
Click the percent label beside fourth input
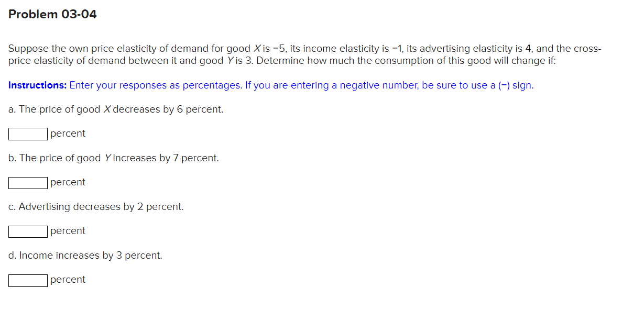point(68,280)
